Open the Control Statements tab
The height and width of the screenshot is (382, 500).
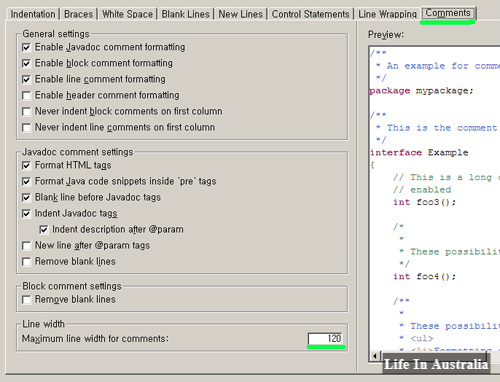310,14
